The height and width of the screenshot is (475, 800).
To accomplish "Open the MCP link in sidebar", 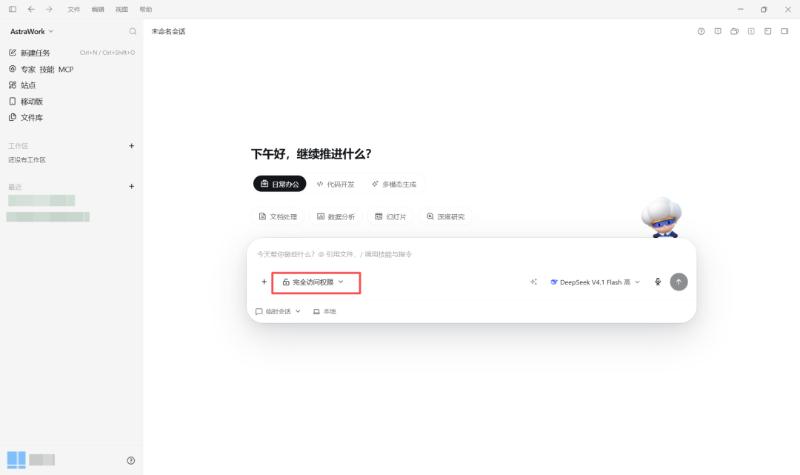I will click(x=66, y=69).
